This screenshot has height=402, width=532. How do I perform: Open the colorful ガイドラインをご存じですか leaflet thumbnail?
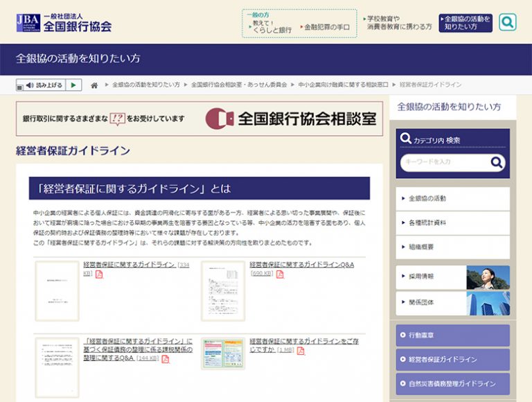click(222, 353)
